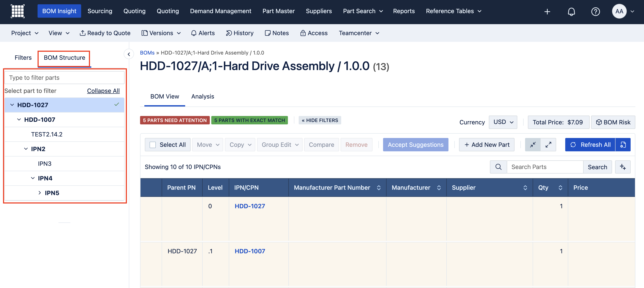Image resolution: width=644 pixels, height=288 pixels.
Task: Expand the IPN5 tree node
Action: pyautogui.click(x=39, y=193)
